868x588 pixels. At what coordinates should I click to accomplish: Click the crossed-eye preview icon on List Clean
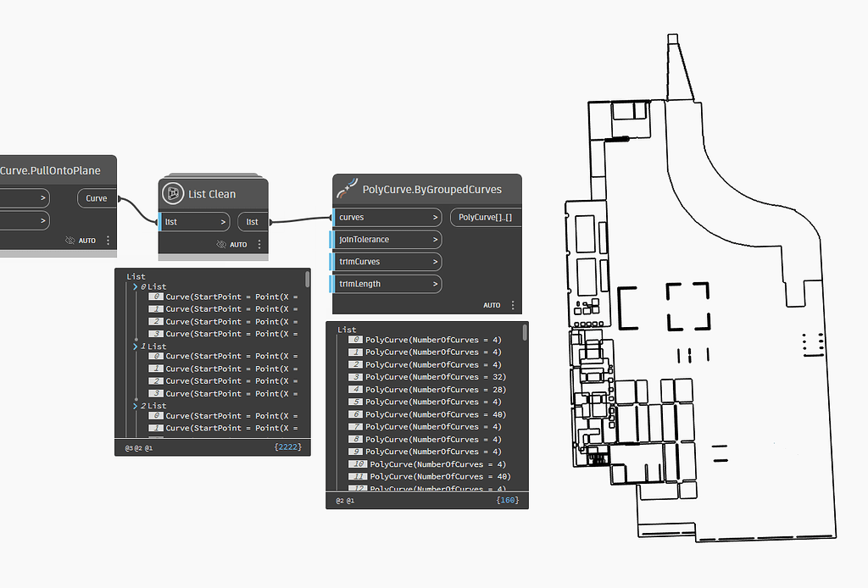point(221,244)
